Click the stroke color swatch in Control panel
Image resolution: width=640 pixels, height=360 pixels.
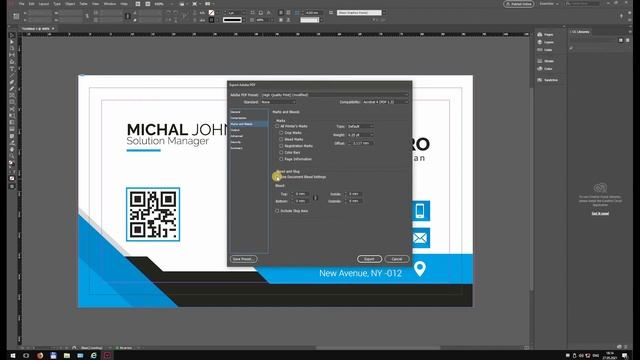pyautogui.click(x=211, y=20)
